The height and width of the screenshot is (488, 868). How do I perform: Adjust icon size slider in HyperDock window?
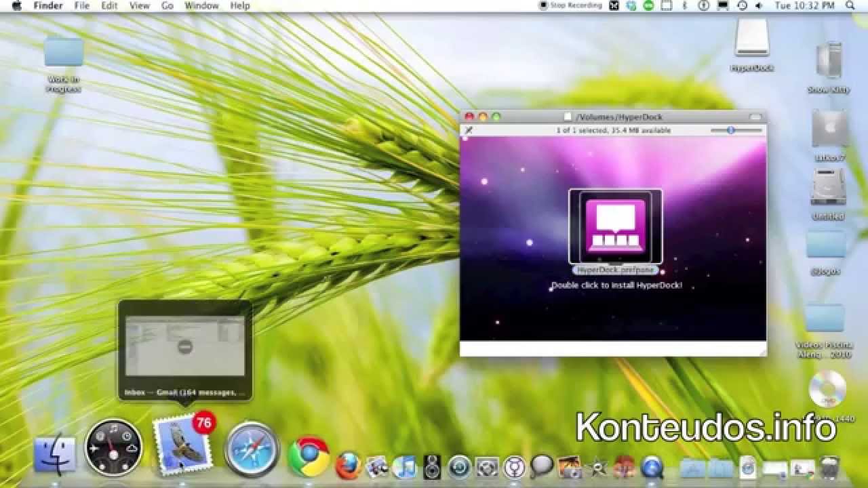pyautogui.click(x=736, y=129)
